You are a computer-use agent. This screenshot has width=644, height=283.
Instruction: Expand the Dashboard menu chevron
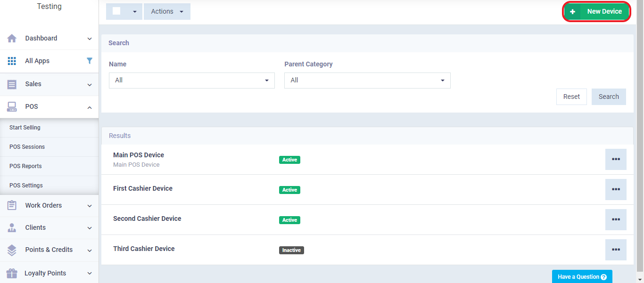(90, 39)
